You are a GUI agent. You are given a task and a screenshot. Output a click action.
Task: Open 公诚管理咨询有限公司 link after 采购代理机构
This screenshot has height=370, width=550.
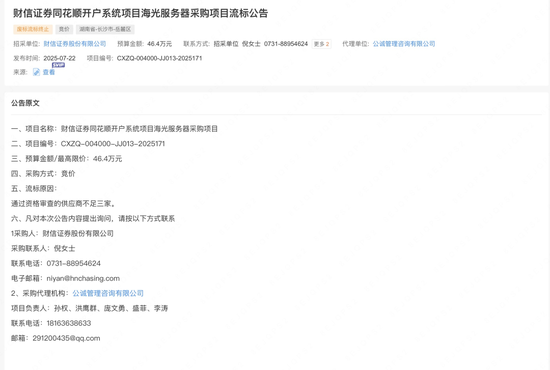(108, 293)
